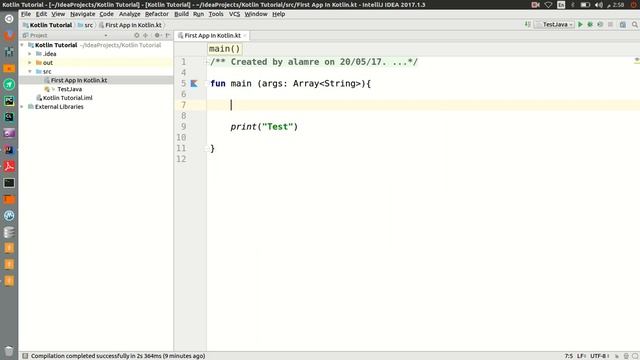Click the Wi-Fi network indicator in top bar
Viewport: 640px width, 360px height.
549,4
